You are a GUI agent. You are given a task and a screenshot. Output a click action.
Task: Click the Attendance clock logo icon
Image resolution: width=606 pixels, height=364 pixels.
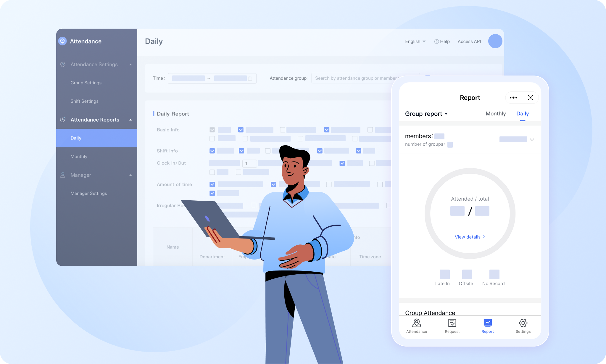[62, 41]
